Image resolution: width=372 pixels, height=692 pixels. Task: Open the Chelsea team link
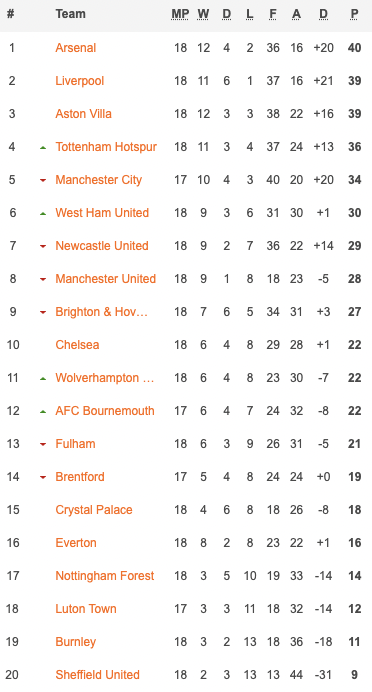point(77,345)
